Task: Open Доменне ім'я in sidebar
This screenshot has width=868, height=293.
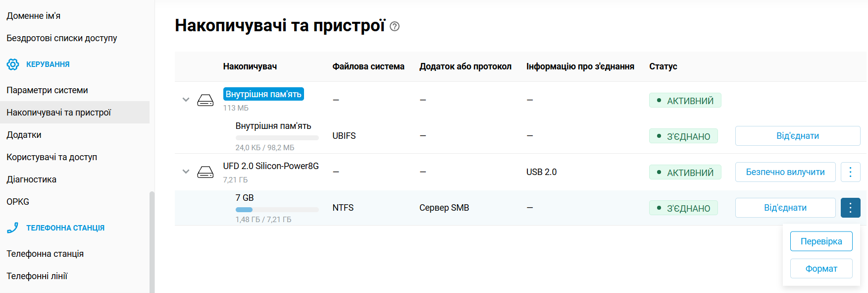Action: [x=34, y=16]
